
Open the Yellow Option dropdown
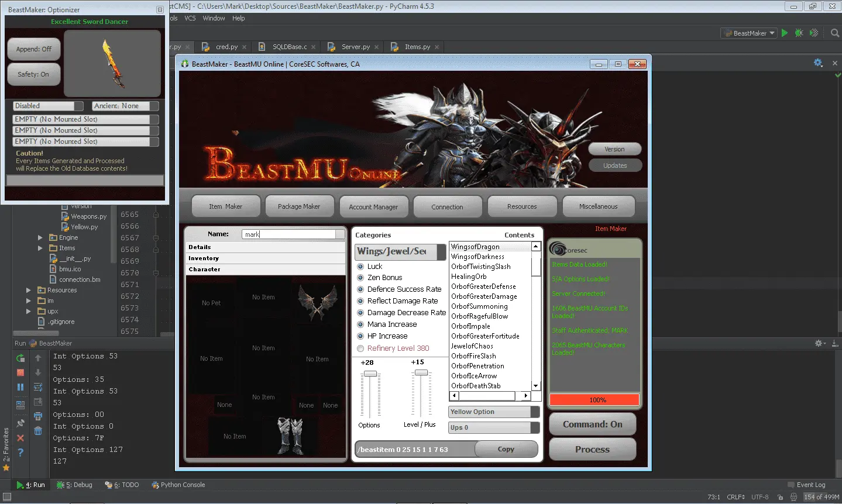point(494,412)
